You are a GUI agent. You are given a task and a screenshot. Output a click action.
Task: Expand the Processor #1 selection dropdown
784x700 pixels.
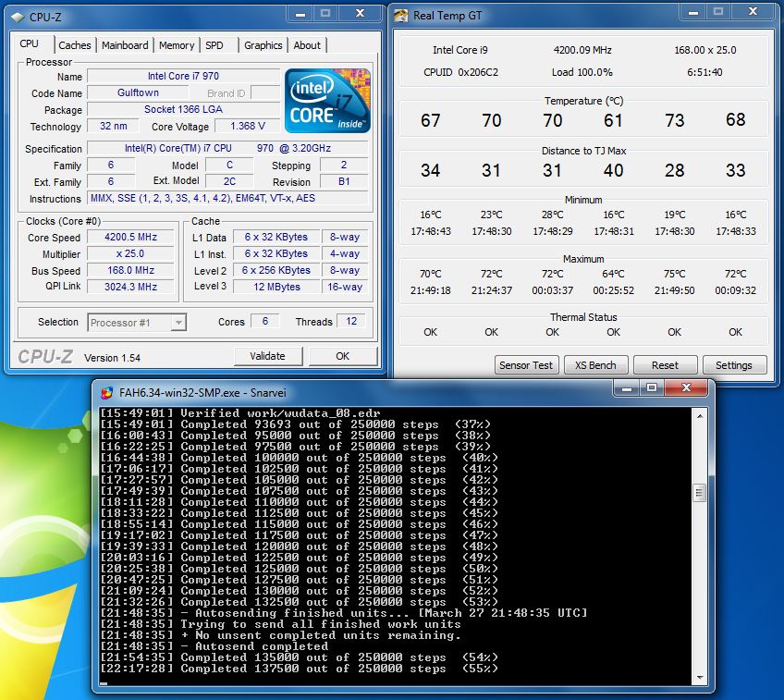178,323
